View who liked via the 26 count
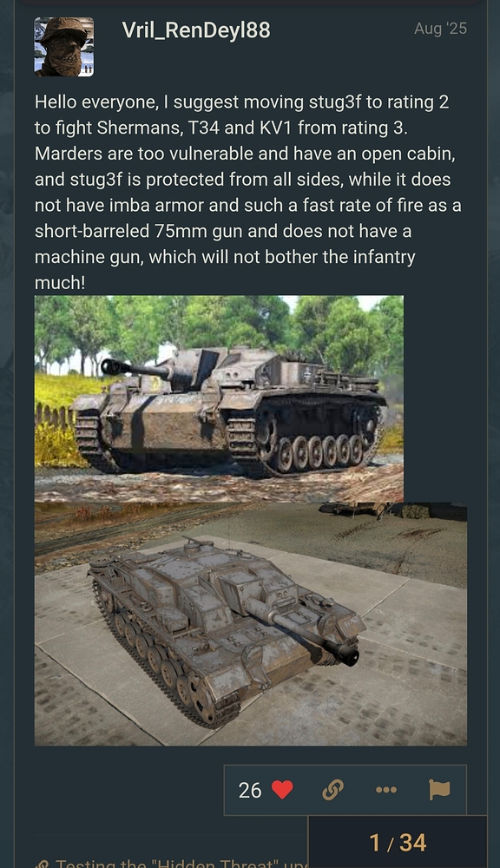Image resolution: width=500 pixels, height=868 pixels. (x=250, y=790)
